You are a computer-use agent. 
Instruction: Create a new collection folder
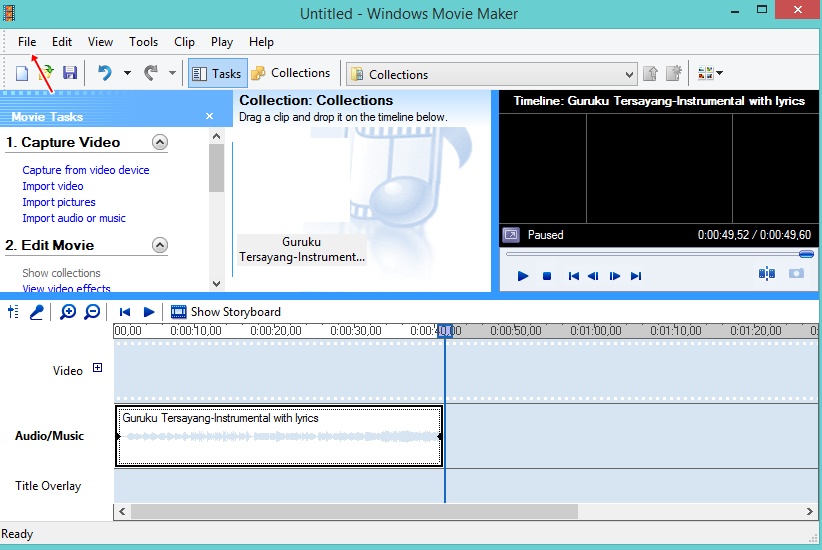[674, 73]
